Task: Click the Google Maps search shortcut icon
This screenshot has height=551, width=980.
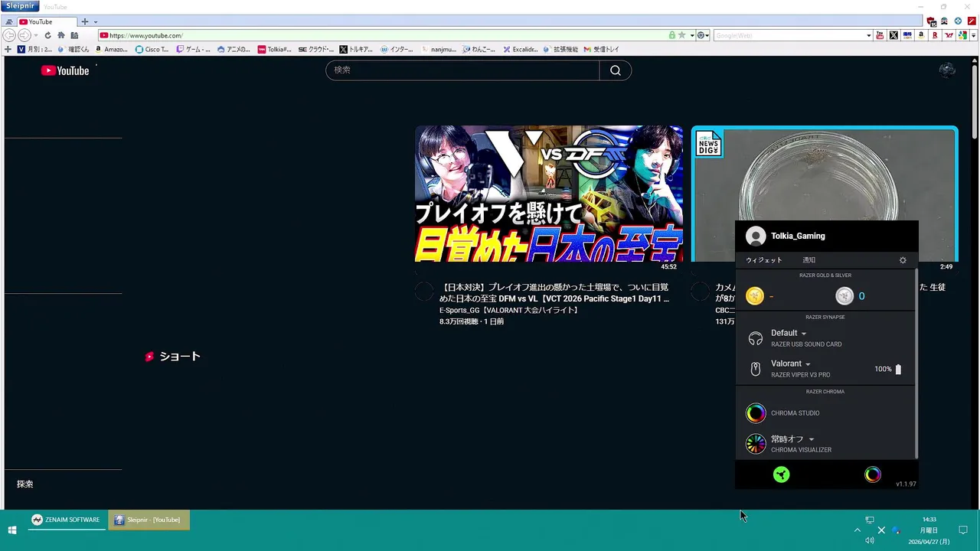Action: (962, 35)
